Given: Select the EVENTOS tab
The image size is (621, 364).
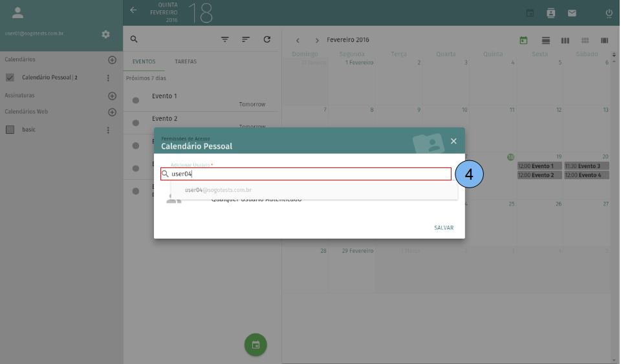Looking at the screenshot, I should point(144,62).
